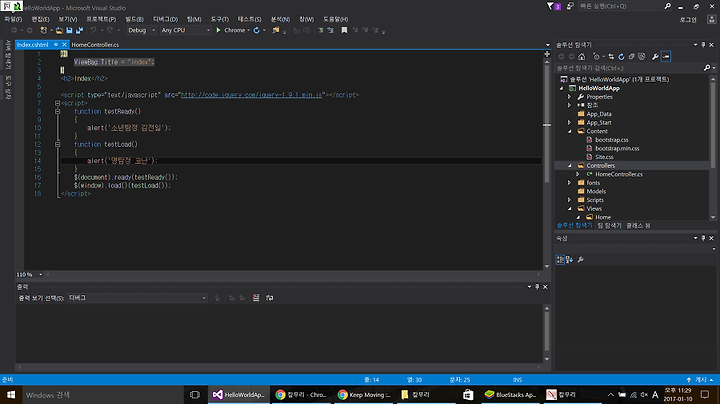Expand HomeController.cs node in Solution Explorer

click(578, 174)
